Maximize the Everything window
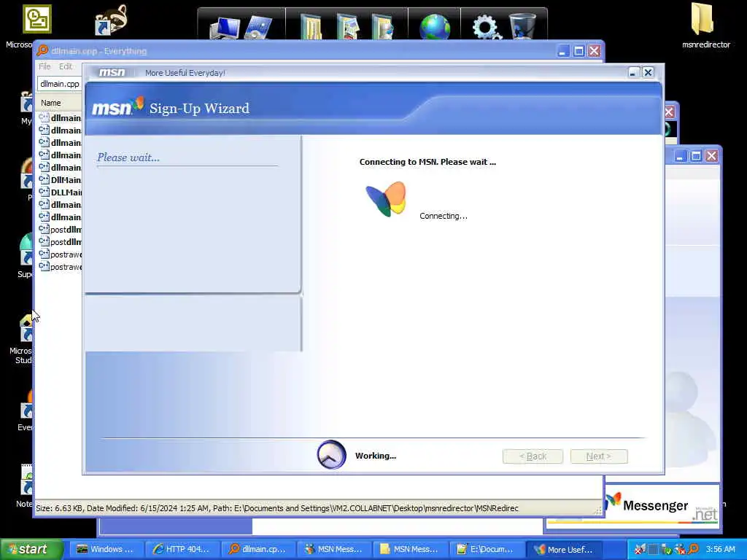747x560 pixels. 578,51
